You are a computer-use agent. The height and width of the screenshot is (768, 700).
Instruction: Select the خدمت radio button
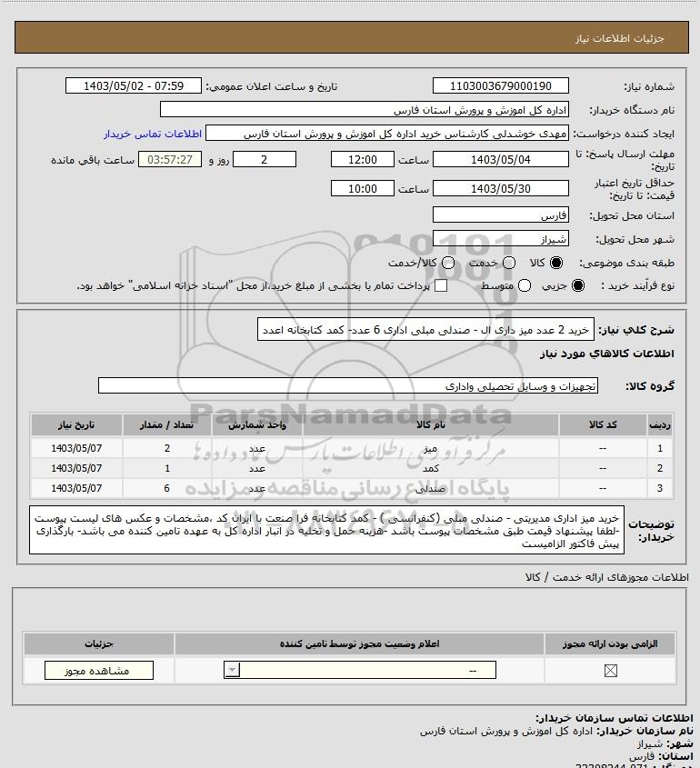tap(509, 263)
